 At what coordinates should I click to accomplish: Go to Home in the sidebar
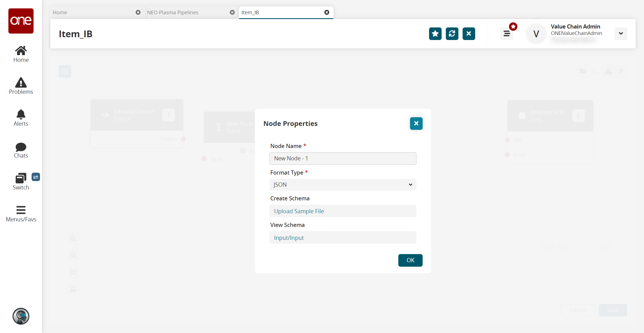21,54
